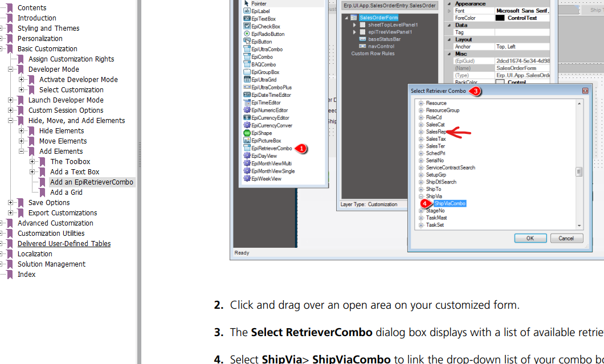Expand the sheetTopLevelPanel1 tree node
The height and width of the screenshot is (364, 604).
click(x=354, y=24)
